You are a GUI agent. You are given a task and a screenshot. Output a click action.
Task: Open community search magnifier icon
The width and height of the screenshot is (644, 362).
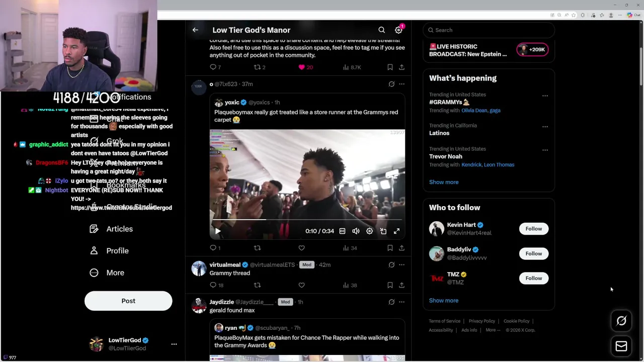click(x=381, y=30)
